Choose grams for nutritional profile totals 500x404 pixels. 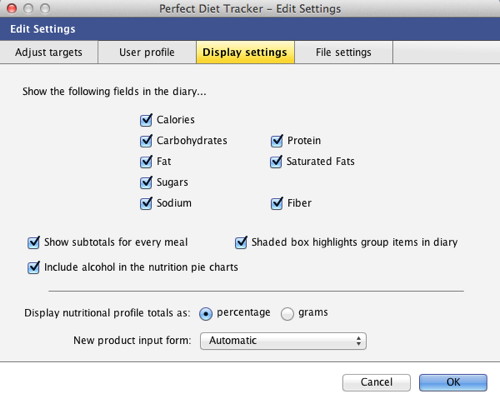(287, 314)
